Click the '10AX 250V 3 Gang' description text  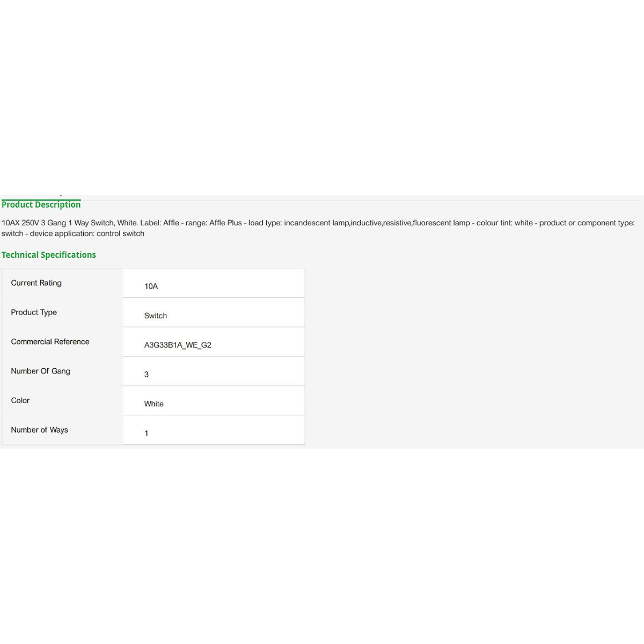click(x=34, y=223)
